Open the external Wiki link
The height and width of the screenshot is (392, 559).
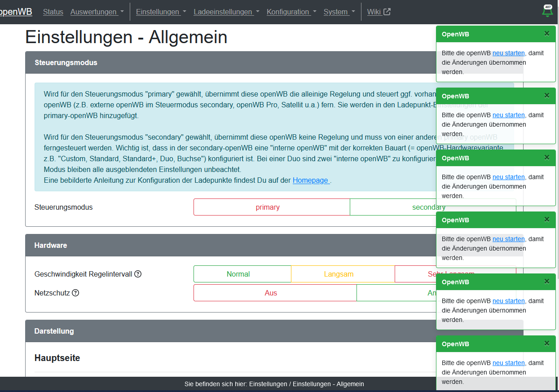pos(379,12)
